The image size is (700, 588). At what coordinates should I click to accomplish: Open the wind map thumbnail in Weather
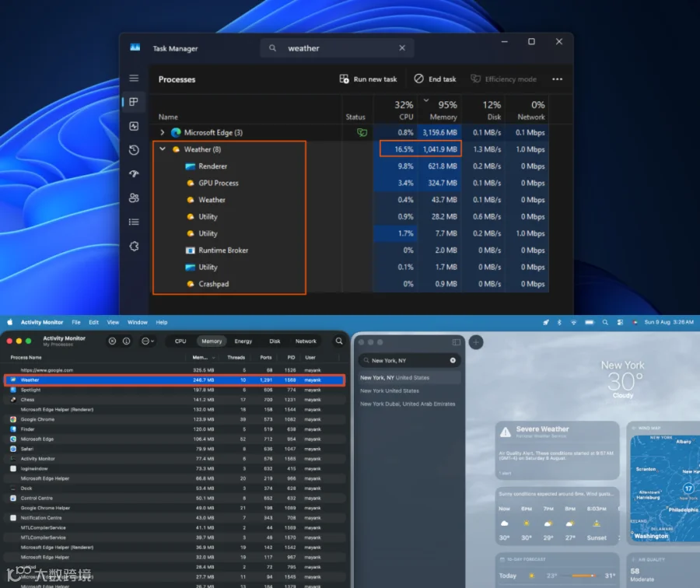coord(665,488)
